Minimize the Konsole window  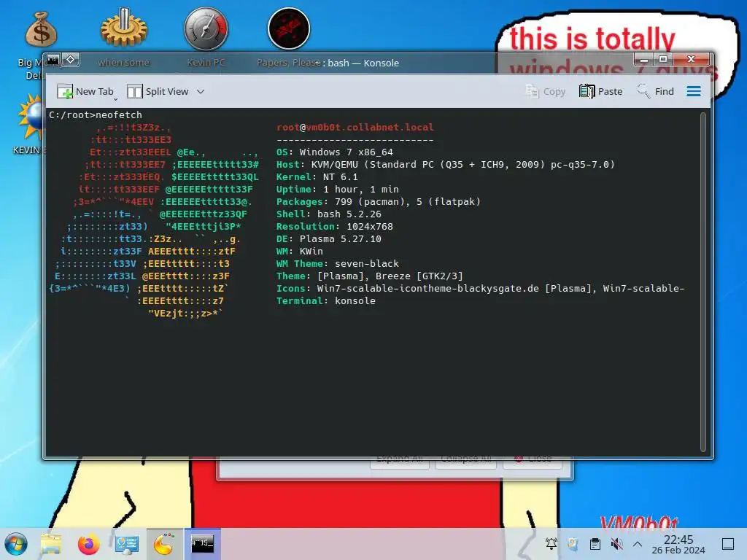click(x=643, y=60)
